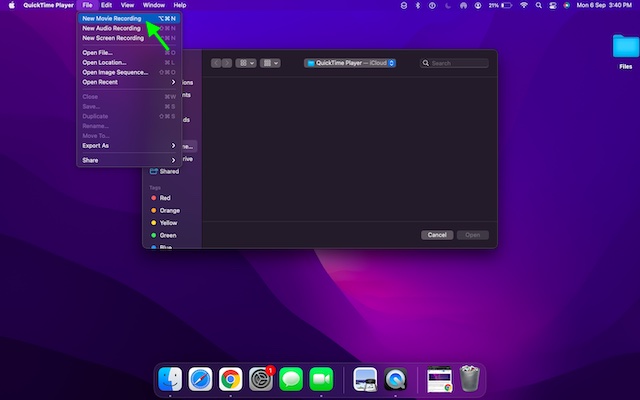The image size is (640, 400).
Task: Open the QuickTime Player app menu
Action: 48,5
